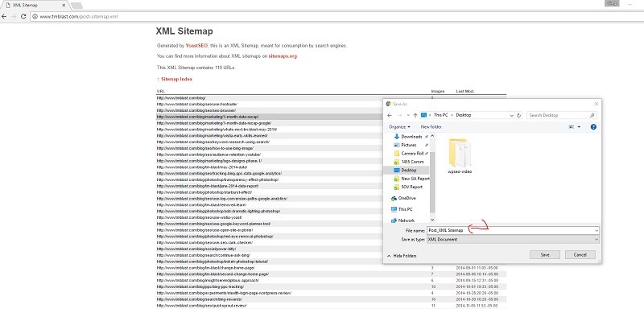Open the seo/use-hootsuite/ URL link

(196, 105)
